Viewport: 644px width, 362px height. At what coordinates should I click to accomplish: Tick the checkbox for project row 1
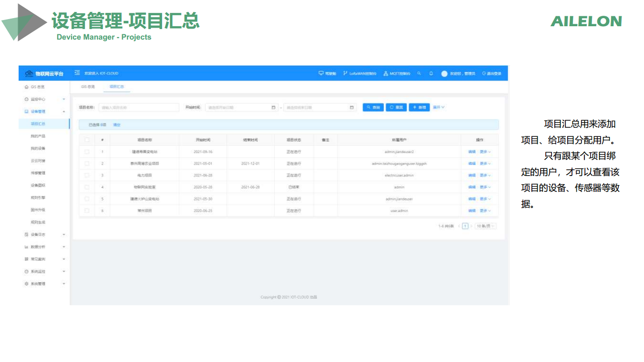coord(87,152)
